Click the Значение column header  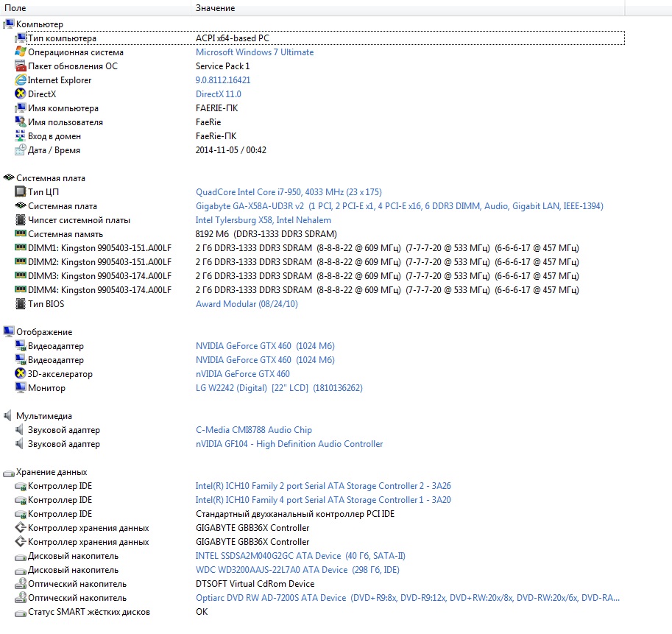click(408, 7)
